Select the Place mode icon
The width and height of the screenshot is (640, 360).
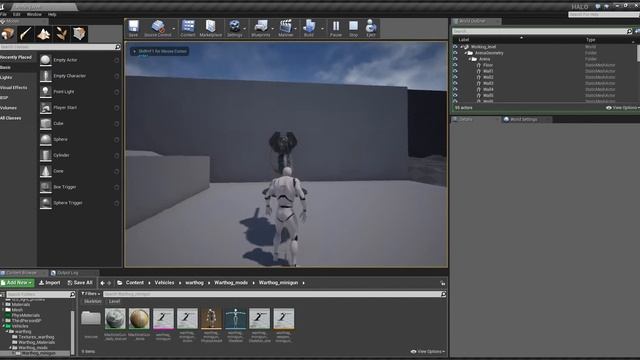pos(8,34)
